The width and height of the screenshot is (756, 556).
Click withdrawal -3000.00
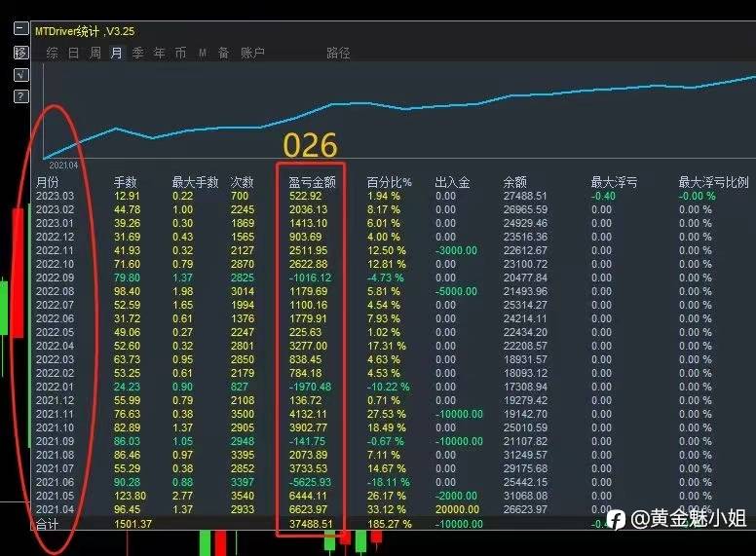[x=456, y=250]
